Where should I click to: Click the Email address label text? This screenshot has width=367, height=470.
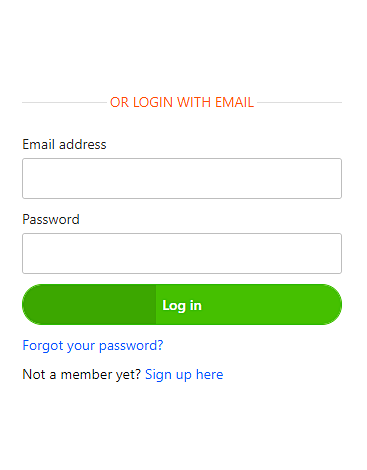click(64, 144)
